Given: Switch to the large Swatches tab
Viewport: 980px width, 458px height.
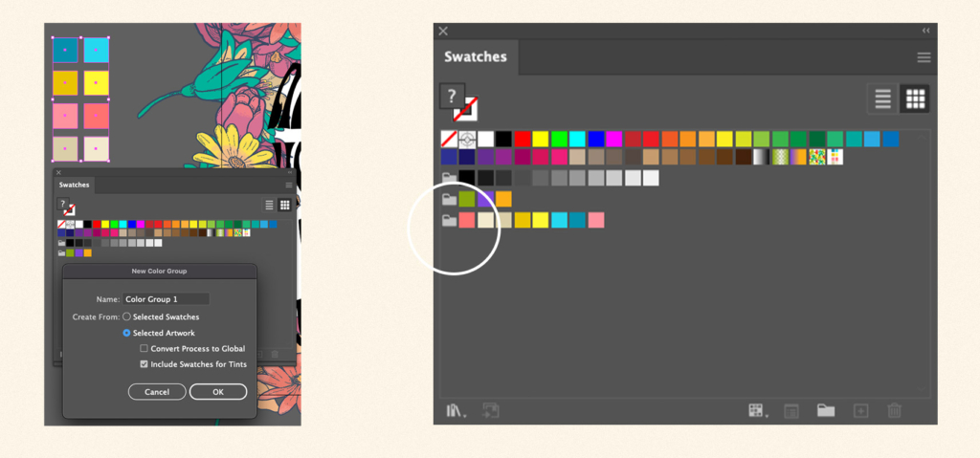Looking at the screenshot, I should [x=475, y=56].
